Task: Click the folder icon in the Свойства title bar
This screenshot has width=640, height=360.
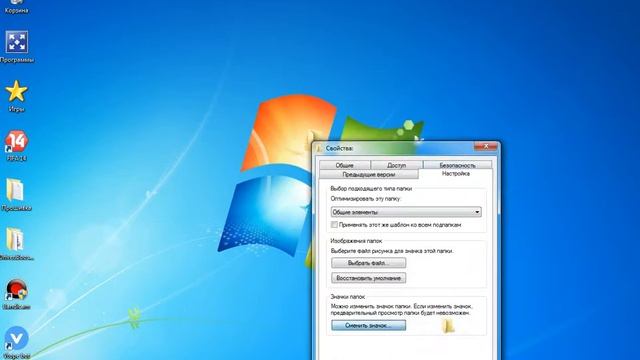Action: tap(320, 148)
